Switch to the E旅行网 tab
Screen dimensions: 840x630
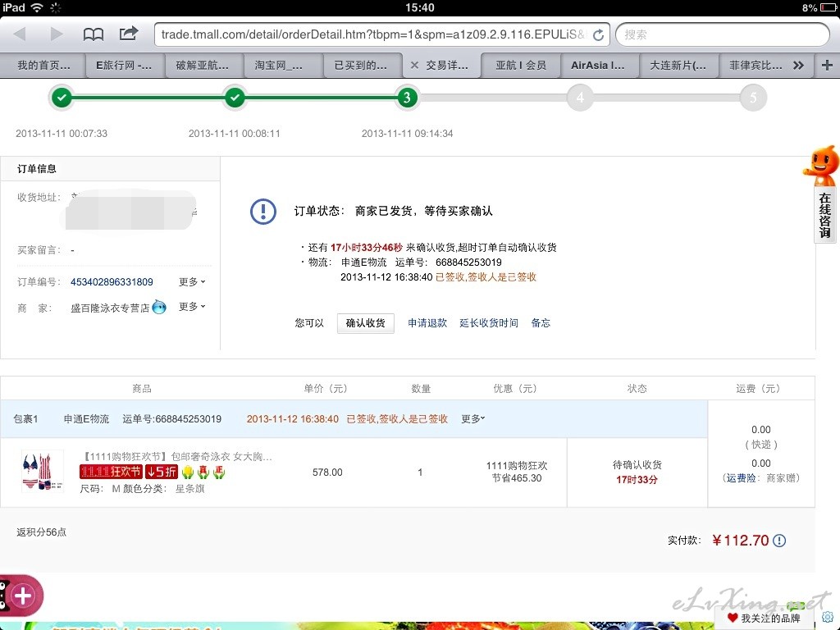tap(124, 66)
